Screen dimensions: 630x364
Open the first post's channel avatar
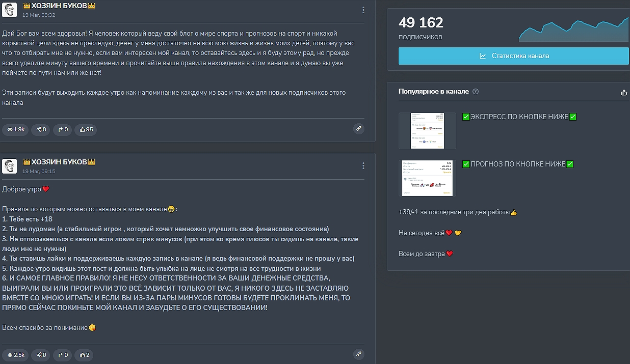click(x=10, y=10)
